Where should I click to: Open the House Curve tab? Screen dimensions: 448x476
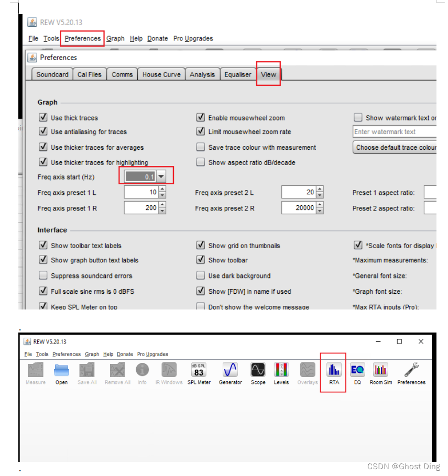click(x=161, y=74)
